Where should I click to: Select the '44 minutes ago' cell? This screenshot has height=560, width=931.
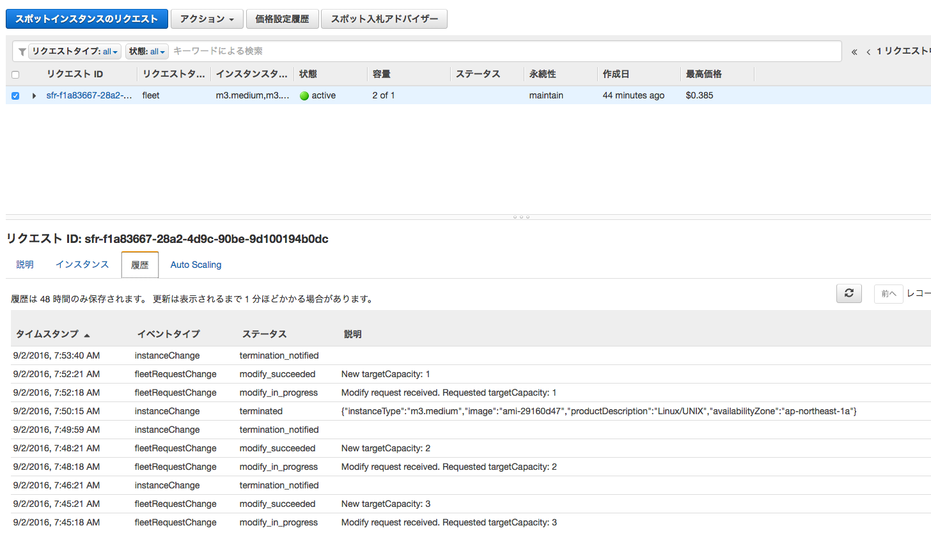634,95
